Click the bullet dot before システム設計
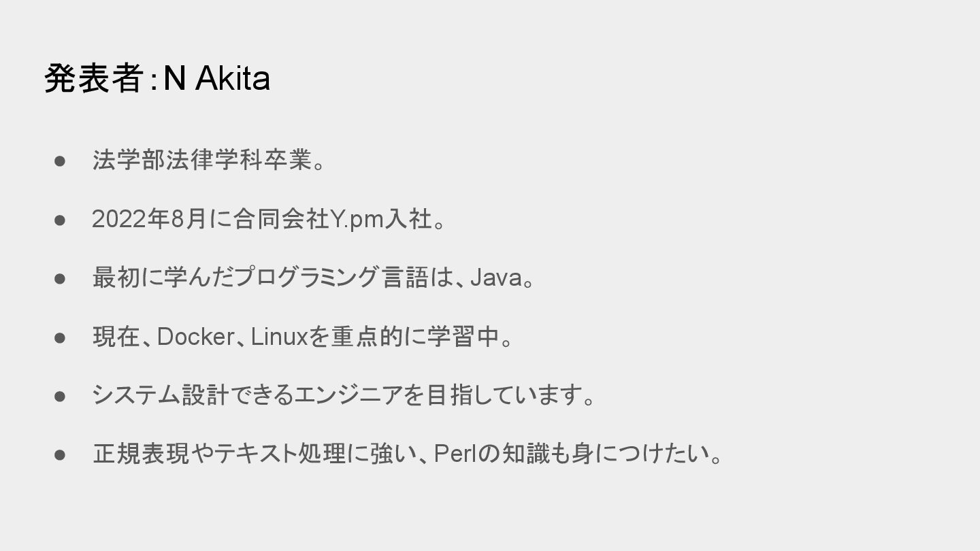 60,395
